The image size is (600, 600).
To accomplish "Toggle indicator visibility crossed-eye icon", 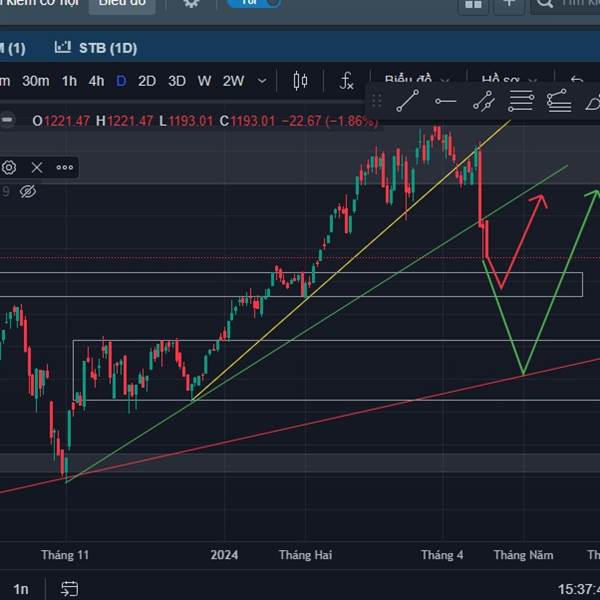I will (x=28, y=191).
